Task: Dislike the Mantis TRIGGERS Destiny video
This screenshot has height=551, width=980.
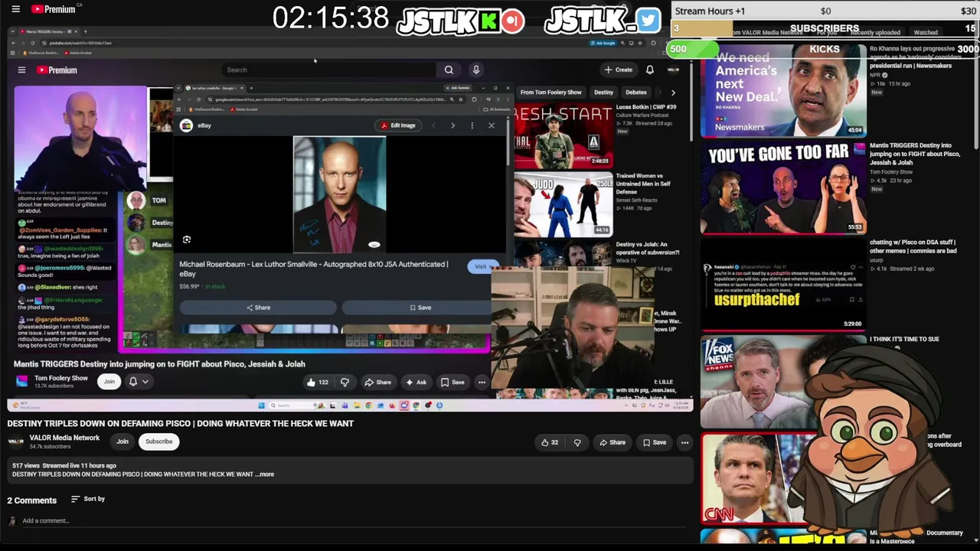Action: (345, 382)
